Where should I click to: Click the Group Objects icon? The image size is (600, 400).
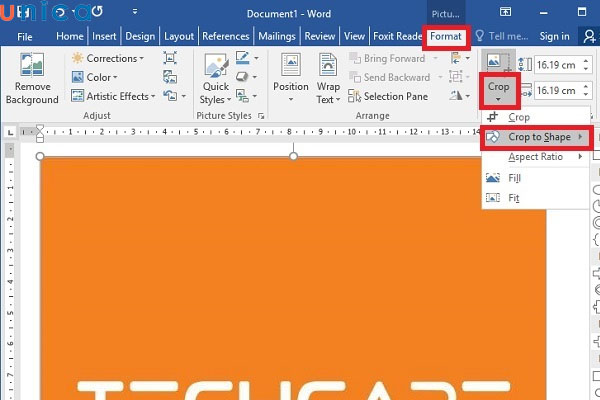(x=456, y=77)
